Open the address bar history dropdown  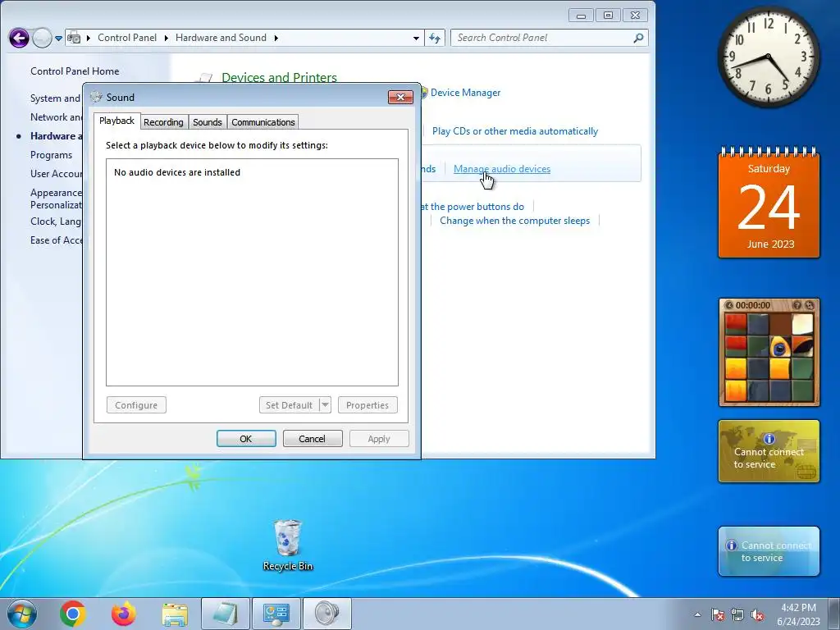coord(416,38)
